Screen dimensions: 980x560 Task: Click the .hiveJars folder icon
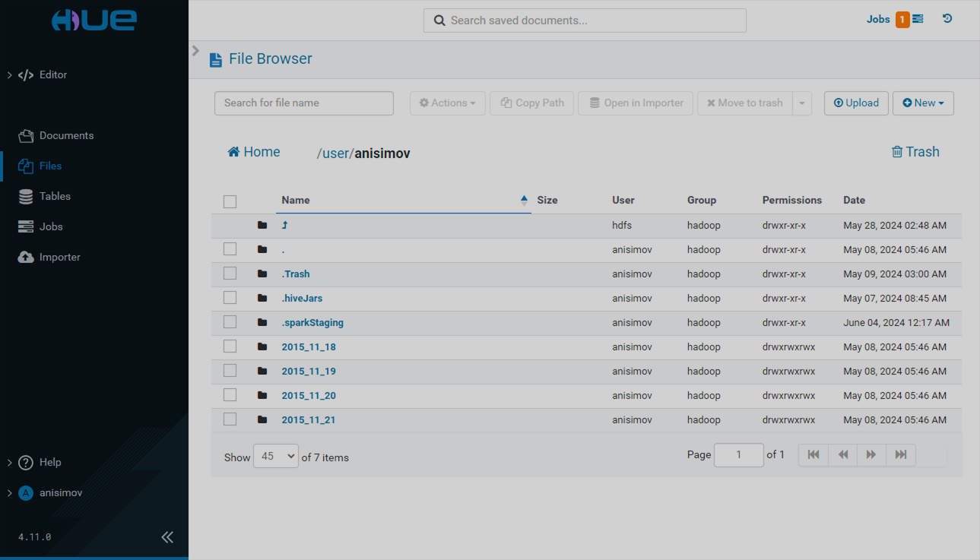[262, 298]
